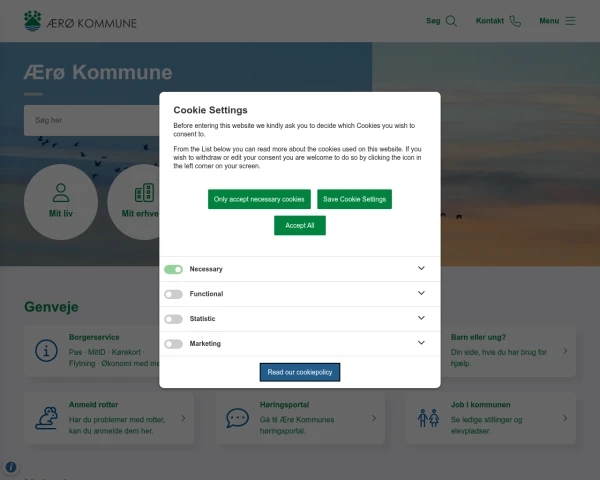
Task: Click the Mit erhverv building icon
Action: (144, 193)
